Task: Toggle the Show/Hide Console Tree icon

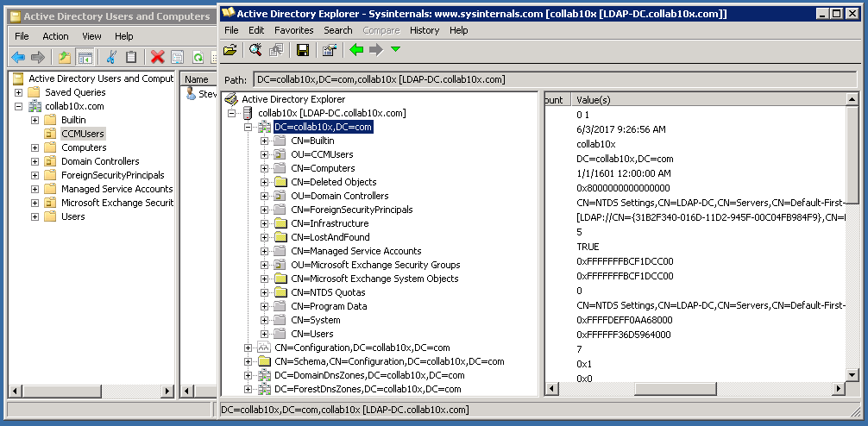Action: click(x=85, y=56)
